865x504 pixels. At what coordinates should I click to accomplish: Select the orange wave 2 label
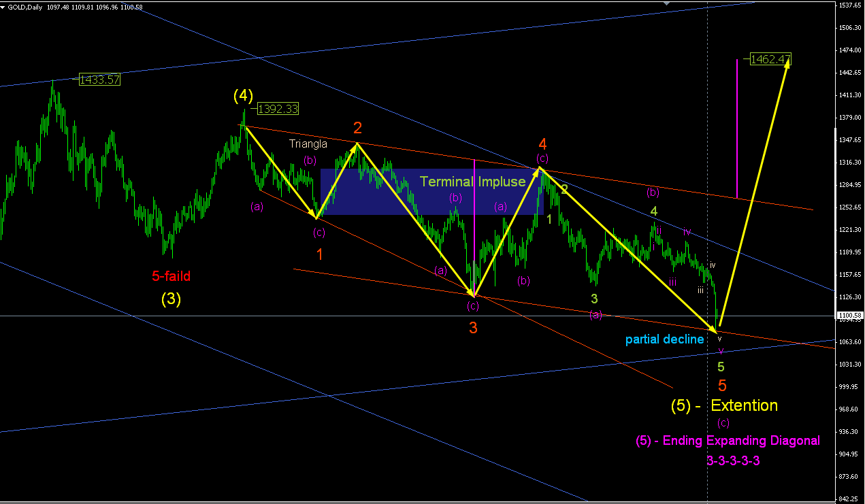tap(357, 127)
